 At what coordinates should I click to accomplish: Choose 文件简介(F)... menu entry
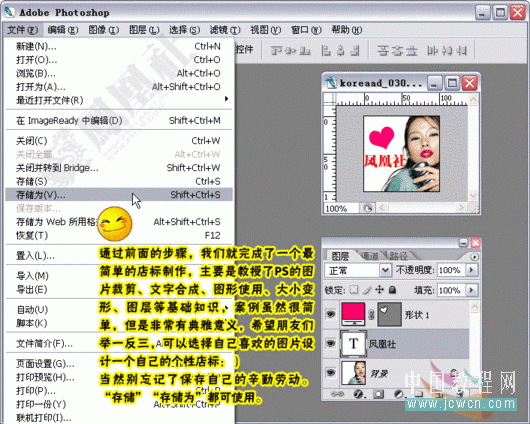point(118,344)
